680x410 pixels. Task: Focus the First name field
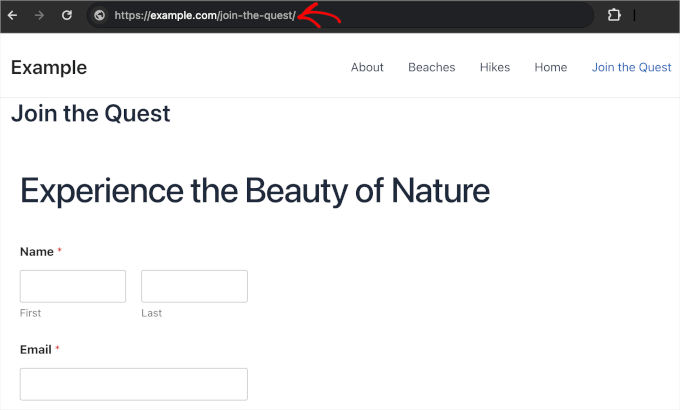(x=73, y=286)
